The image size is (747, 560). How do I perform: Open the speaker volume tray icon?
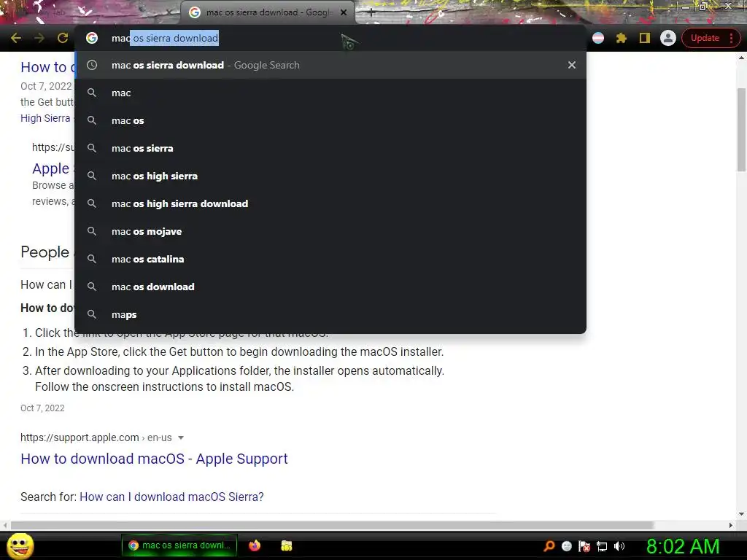click(619, 546)
